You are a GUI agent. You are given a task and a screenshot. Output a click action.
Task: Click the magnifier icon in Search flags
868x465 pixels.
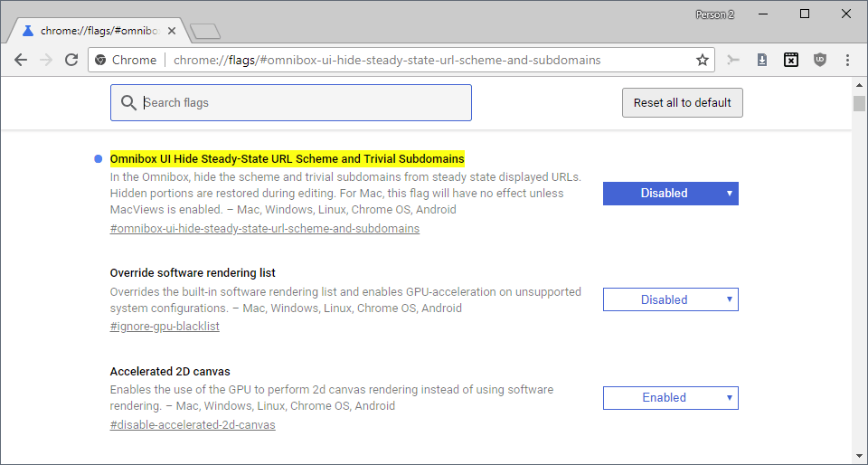(x=128, y=102)
